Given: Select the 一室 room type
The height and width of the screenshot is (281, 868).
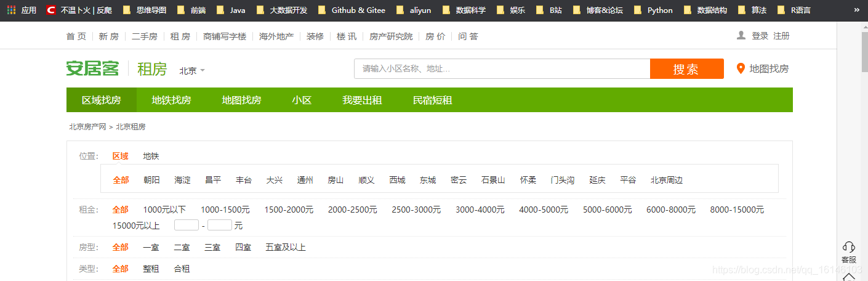Looking at the screenshot, I should [151, 248].
